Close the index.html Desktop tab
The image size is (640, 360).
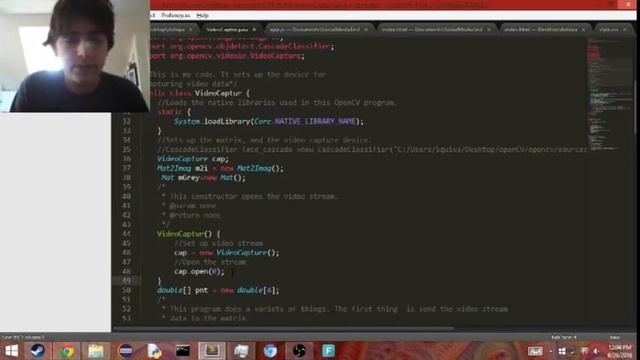583,29
